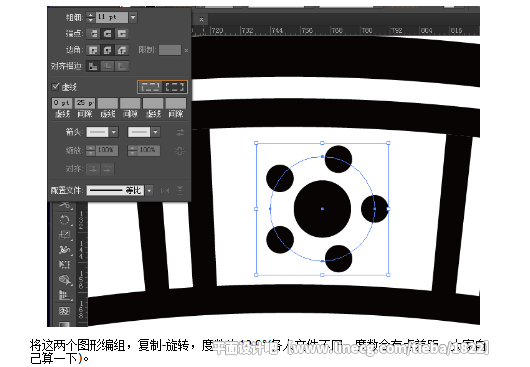Select the Width tool icon
Screen dimensions: 530x367
pos(64,250)
